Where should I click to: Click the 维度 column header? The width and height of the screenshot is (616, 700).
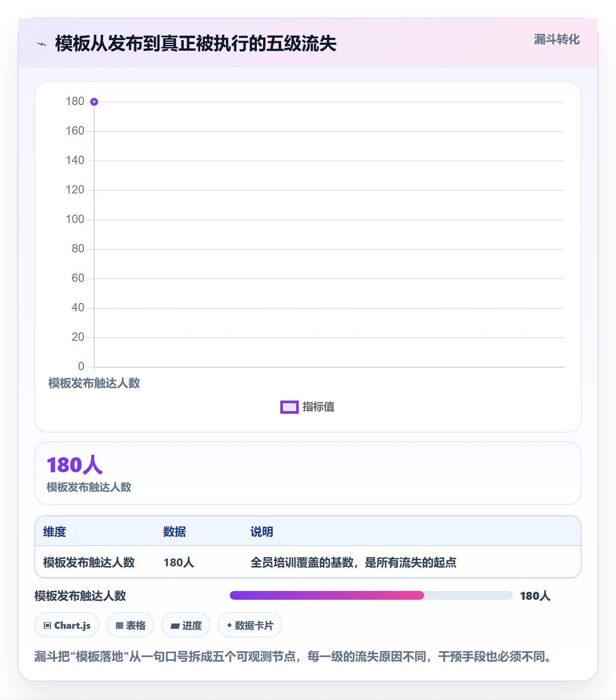pyautogui.click(x=55, y=532)
